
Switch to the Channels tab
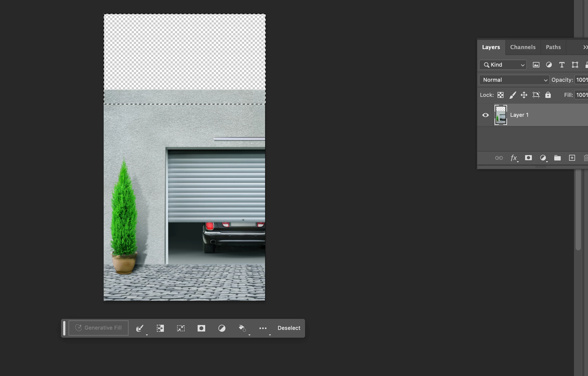(x=523, y=47)
